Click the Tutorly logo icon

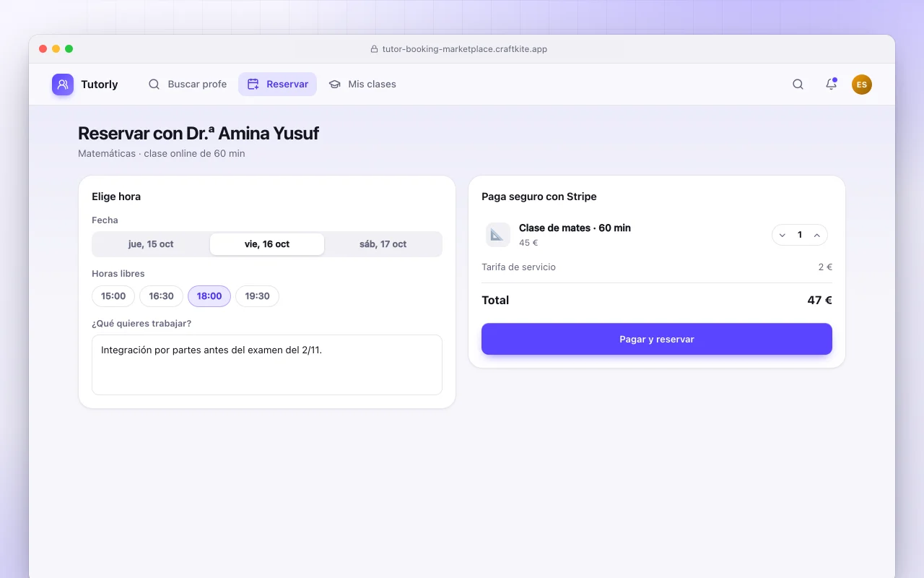tap(63, 85)
